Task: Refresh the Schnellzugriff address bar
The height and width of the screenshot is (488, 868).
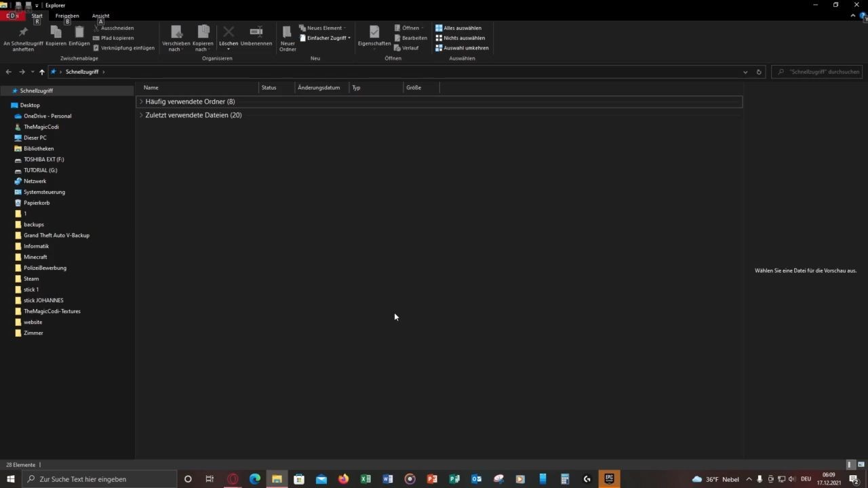Action: click(x=759, y=72)
